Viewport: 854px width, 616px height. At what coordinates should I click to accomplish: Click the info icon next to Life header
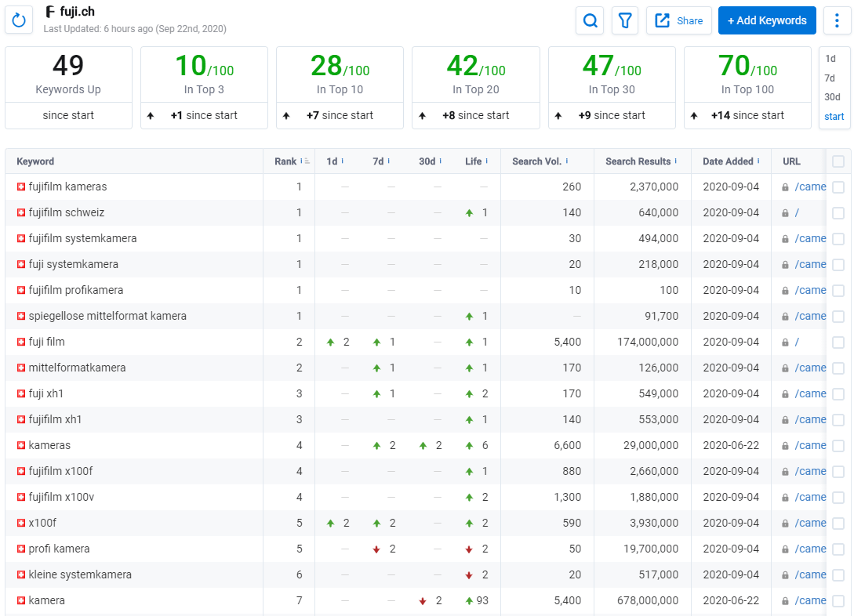point(486,161)
